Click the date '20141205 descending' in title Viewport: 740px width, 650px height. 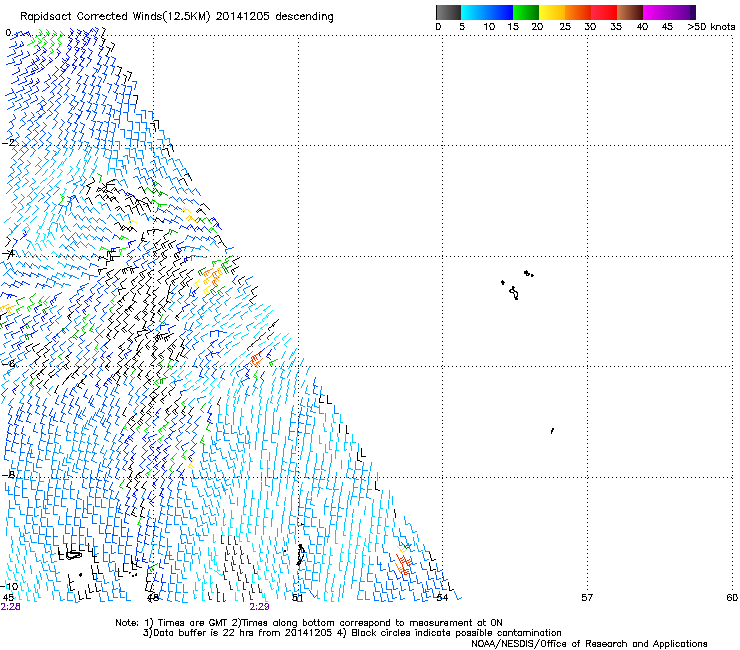[274, 17]
